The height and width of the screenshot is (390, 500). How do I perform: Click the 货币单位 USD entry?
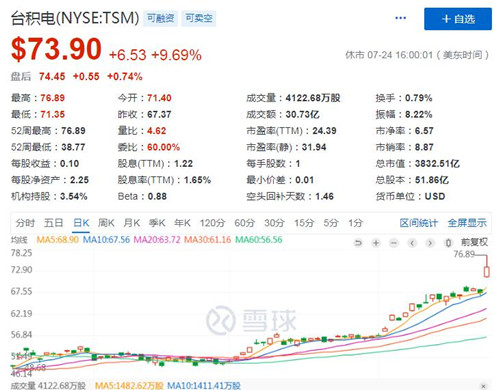tap(410, 196)
